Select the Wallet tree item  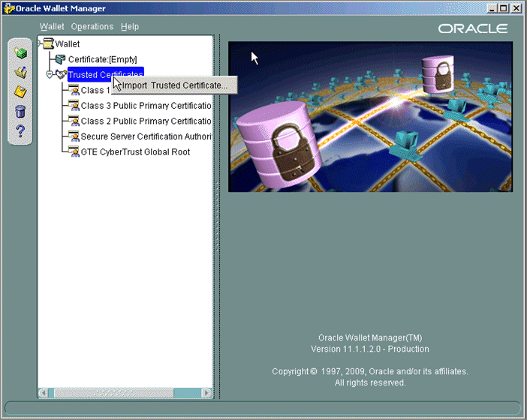tap(68, 44)
